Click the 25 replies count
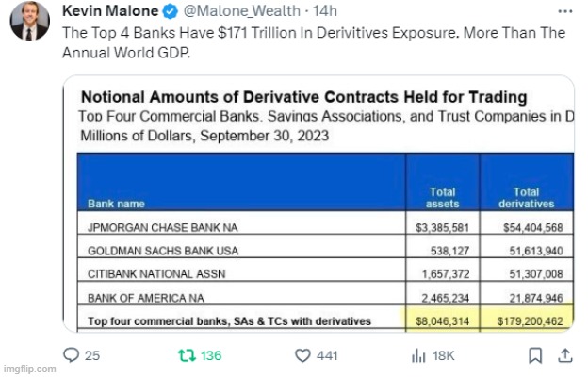 click(93, 355)
